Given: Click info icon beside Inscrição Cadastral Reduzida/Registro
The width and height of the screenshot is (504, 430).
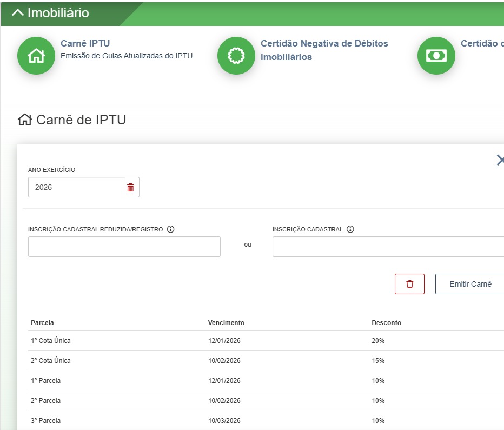Looking at the screenshot, I should (x=171, y=229).
